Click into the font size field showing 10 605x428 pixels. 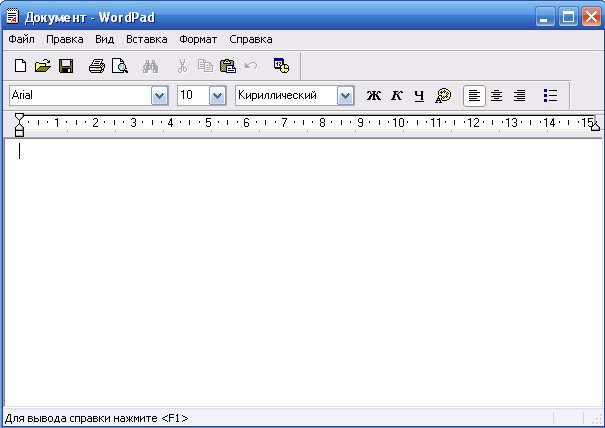pos(194,95)
